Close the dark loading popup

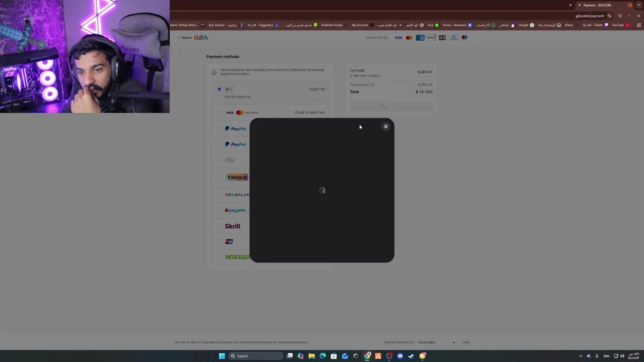pos(386,126)
